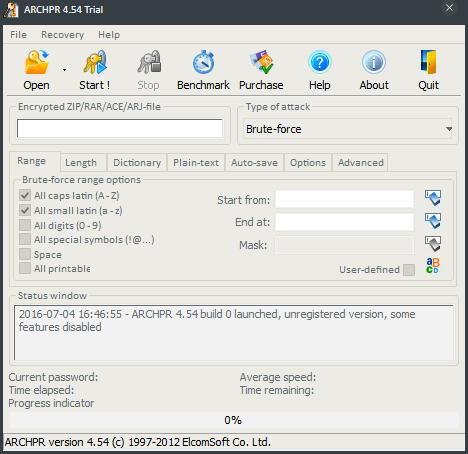Click the Start! recovery keys icon

pyautogui.click(x=95, y=62)
